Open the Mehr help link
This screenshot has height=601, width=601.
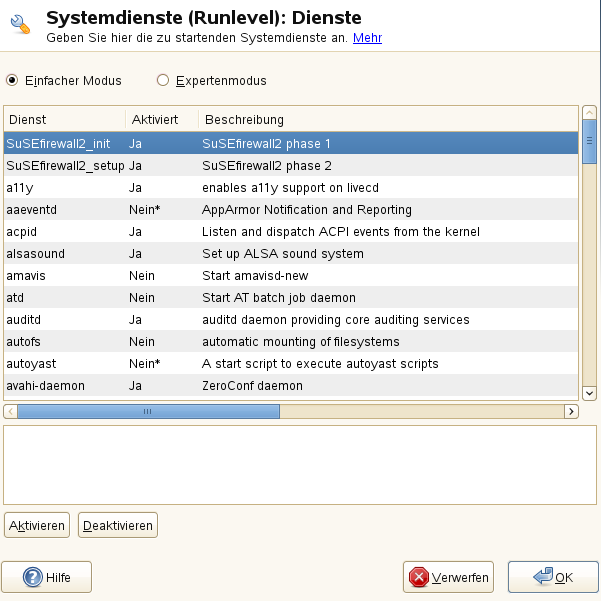[x=367, y=38]
